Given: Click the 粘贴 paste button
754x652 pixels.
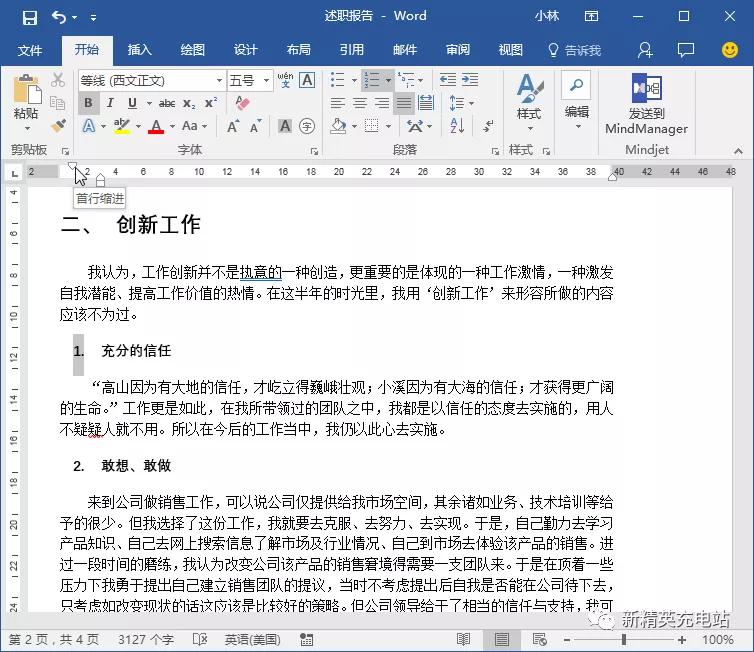Looking at the screenshot, I should click(27, 102).
